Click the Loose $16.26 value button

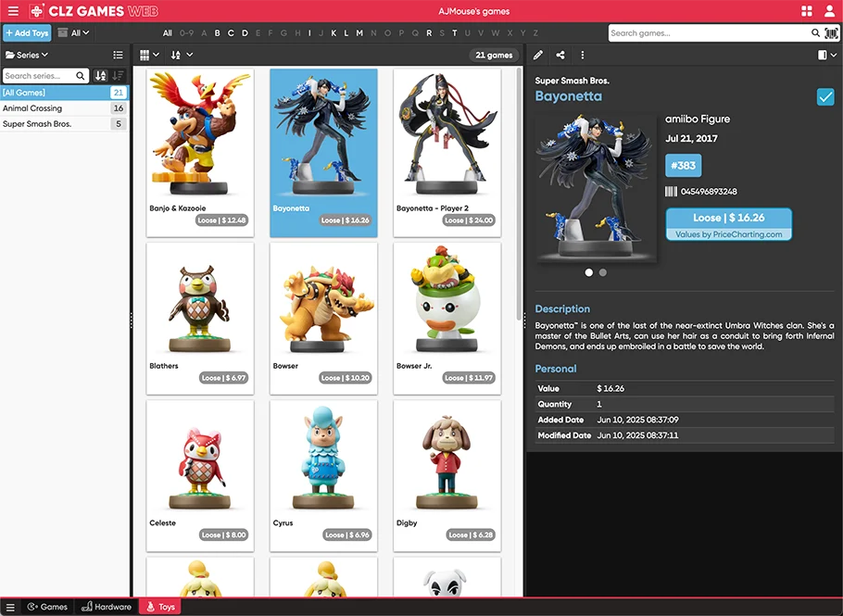728,218
